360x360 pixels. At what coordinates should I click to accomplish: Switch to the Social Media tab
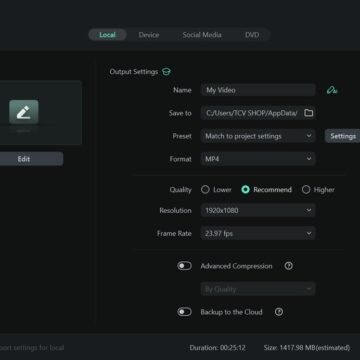(202, 35)
